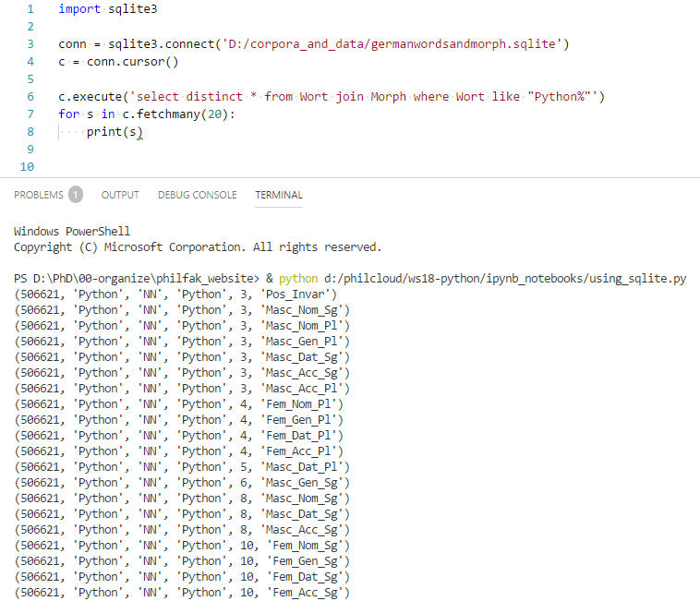The width and height of the screenshot is (700, 601).
Task: Open the DEBUG CONSOLE tab
Action: click(x=198, y=195)
